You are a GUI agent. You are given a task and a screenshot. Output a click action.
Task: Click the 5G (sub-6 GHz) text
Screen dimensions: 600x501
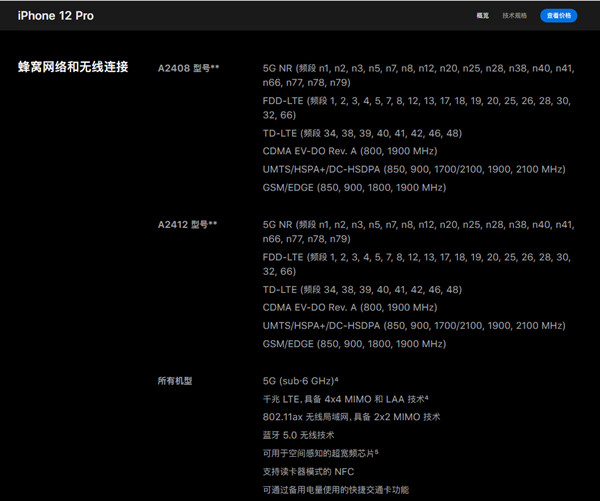tap(300, 381)
